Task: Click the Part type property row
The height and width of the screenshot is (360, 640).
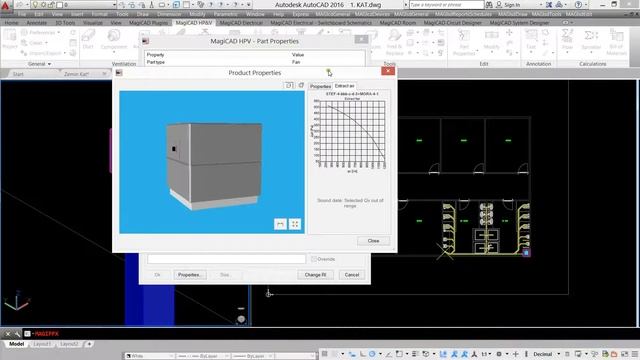Action: point(255,62)
